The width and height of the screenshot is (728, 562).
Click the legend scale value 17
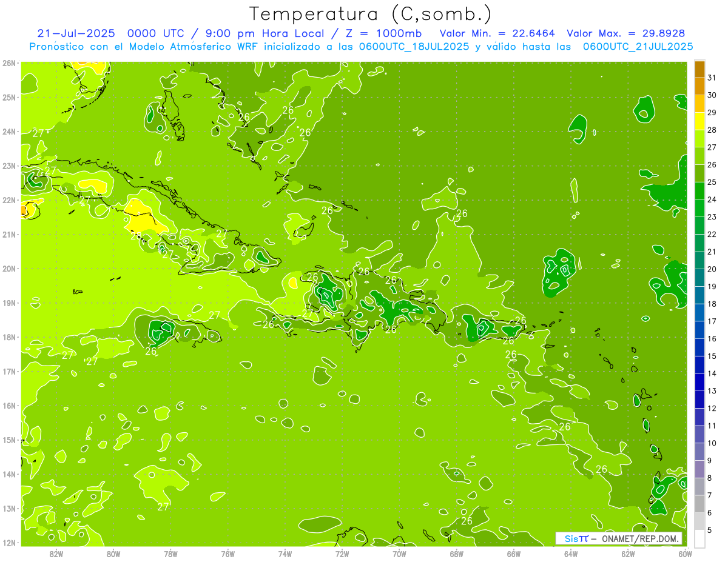pyautogui.click(x=712, y=321)
